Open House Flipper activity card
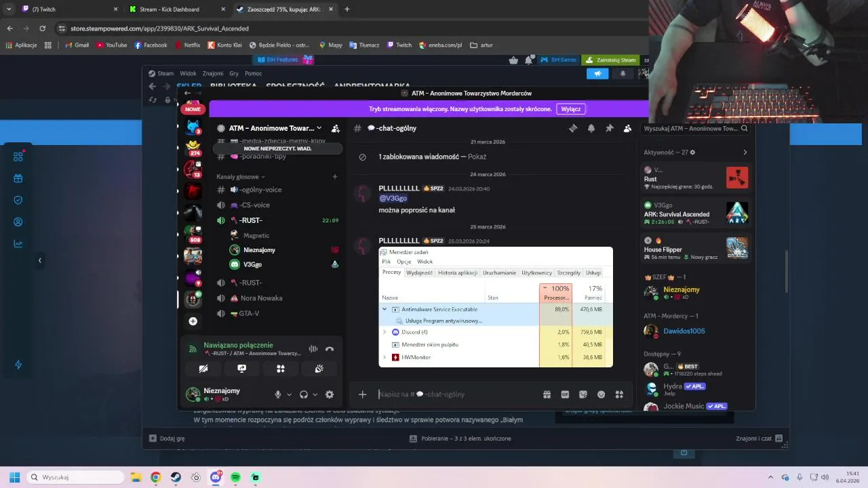This screenshot has height=488, width=868. click(x=696, y=249)
